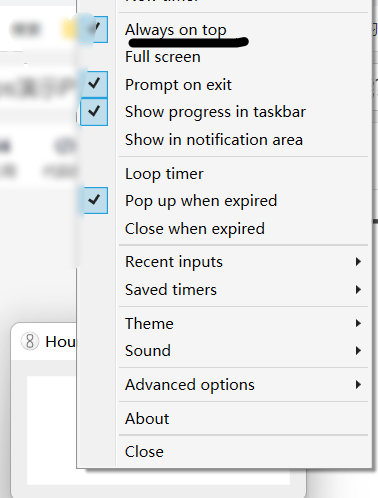This screenshot has height=498, width=378.
Task: Disable Prompt on exit checkmark
Action: (94, 84)
